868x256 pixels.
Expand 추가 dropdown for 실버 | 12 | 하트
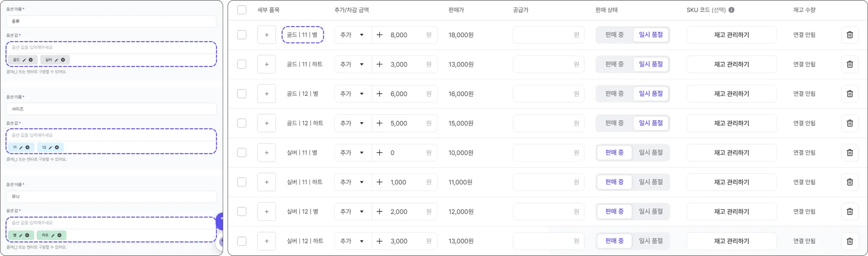353,241
